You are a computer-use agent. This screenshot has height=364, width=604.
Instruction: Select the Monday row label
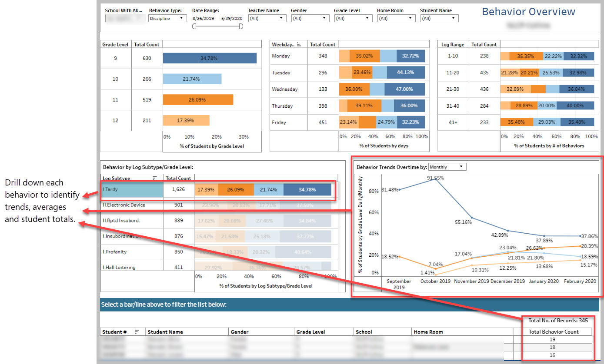click(280, 56)
